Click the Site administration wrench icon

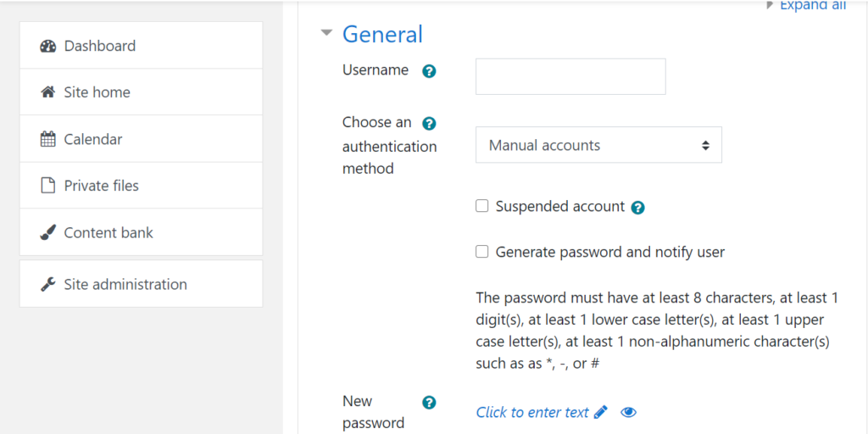[48, 284]
